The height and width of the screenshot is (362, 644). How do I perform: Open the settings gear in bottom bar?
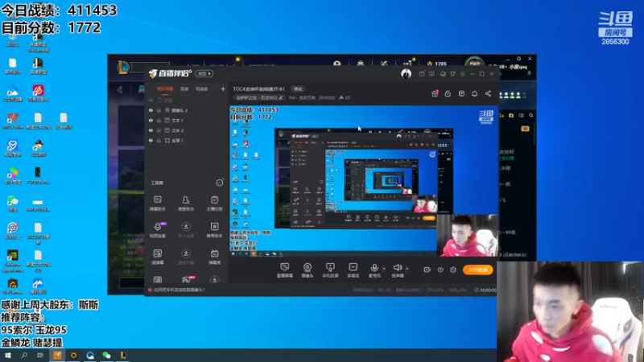(x=453, y=269)
